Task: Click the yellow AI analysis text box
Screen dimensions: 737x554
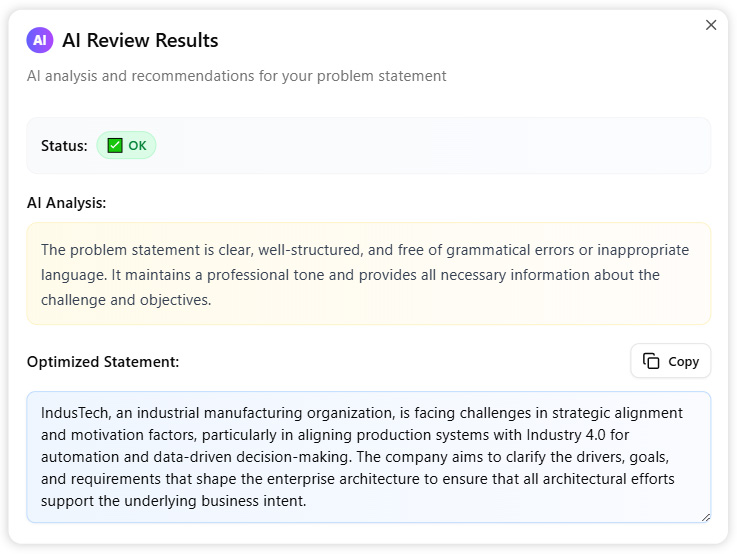Action: pos(368,274)
